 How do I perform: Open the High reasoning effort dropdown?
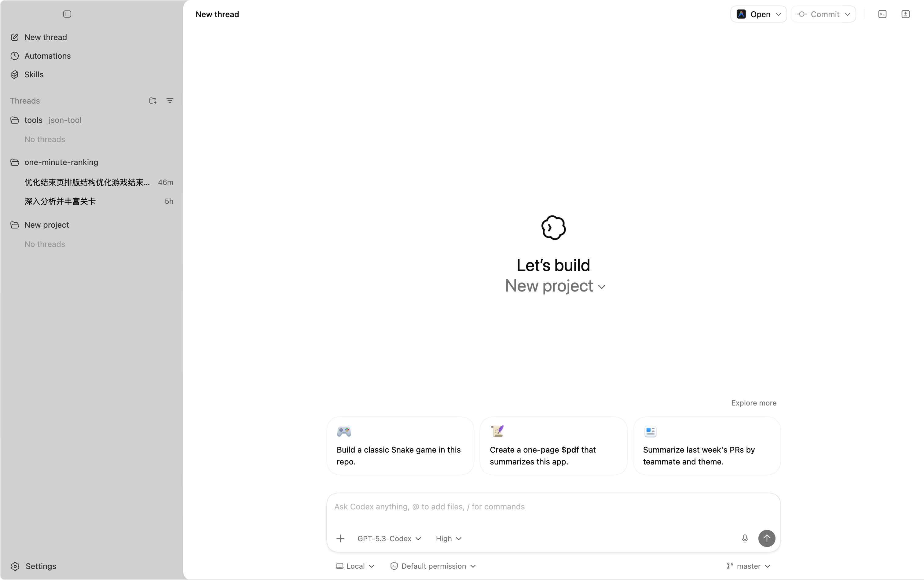(x=448, y=538)
